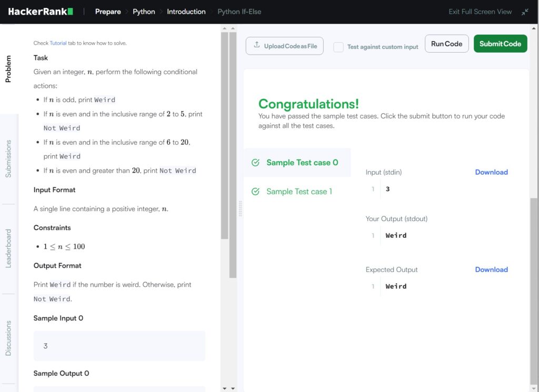Select Sample Test case 1
The width and height of the screenshot is (539, 392).
coord(299,192)
